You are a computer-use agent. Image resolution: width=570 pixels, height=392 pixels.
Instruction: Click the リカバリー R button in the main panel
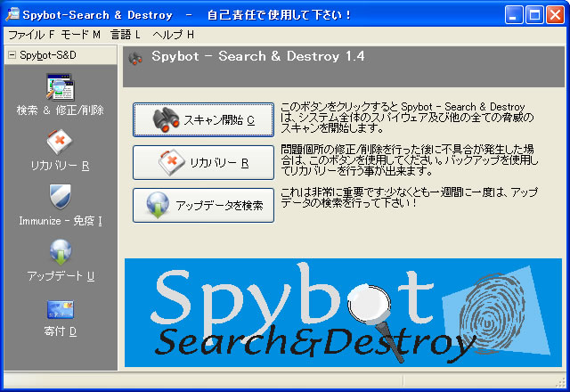click(203, 162)
